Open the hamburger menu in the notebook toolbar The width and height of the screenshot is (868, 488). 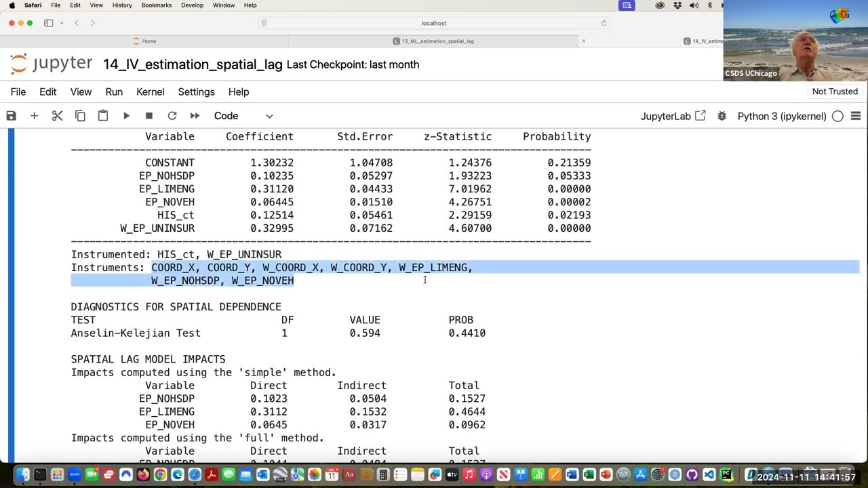[x=856, y=116]
